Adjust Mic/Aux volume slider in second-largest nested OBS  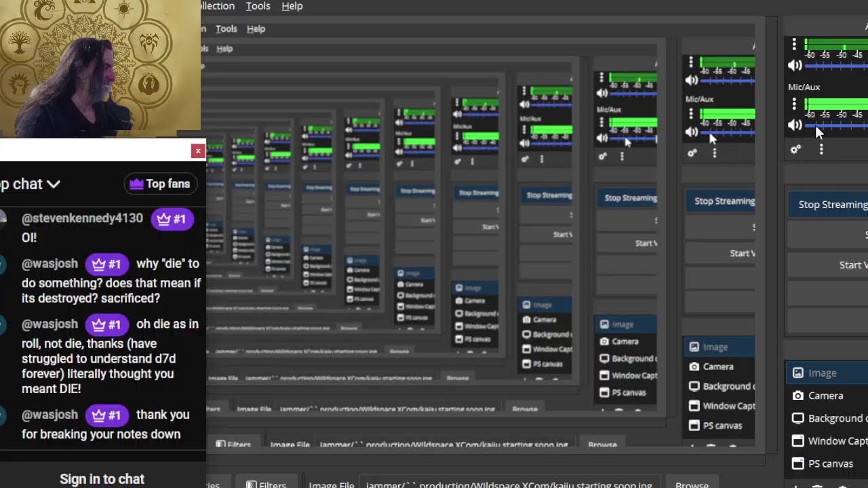pyautogui.click(x=728, y=132)
